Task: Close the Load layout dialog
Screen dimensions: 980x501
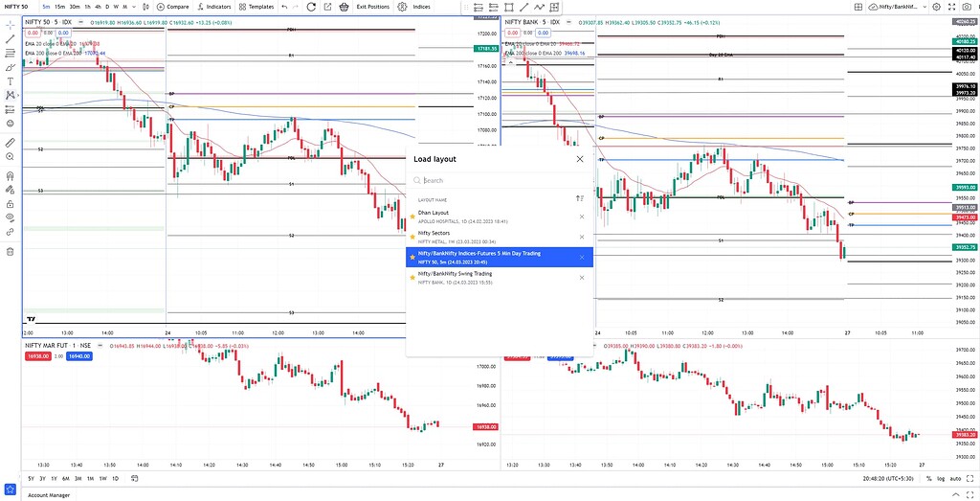Action: point(580,159)
